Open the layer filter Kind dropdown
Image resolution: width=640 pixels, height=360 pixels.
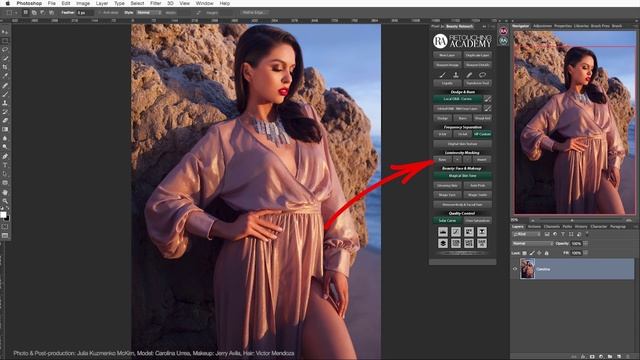coord(527,234)
